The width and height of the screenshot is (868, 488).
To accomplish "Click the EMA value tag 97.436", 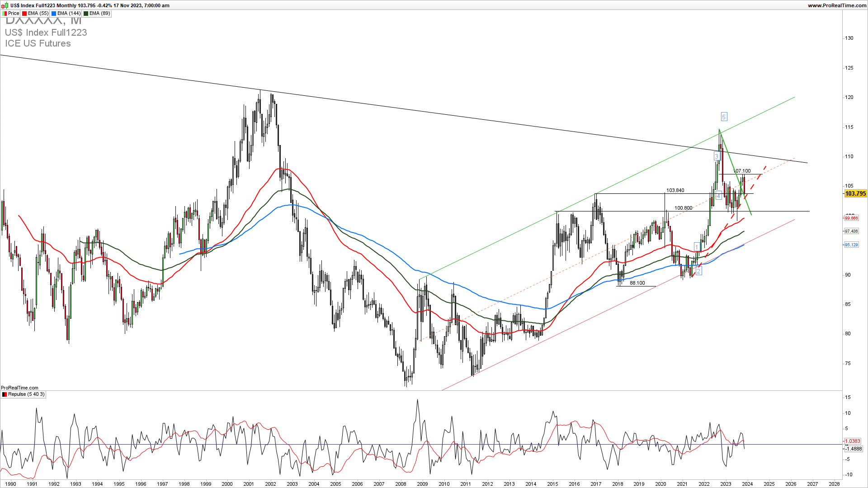I will coord(851,231).
